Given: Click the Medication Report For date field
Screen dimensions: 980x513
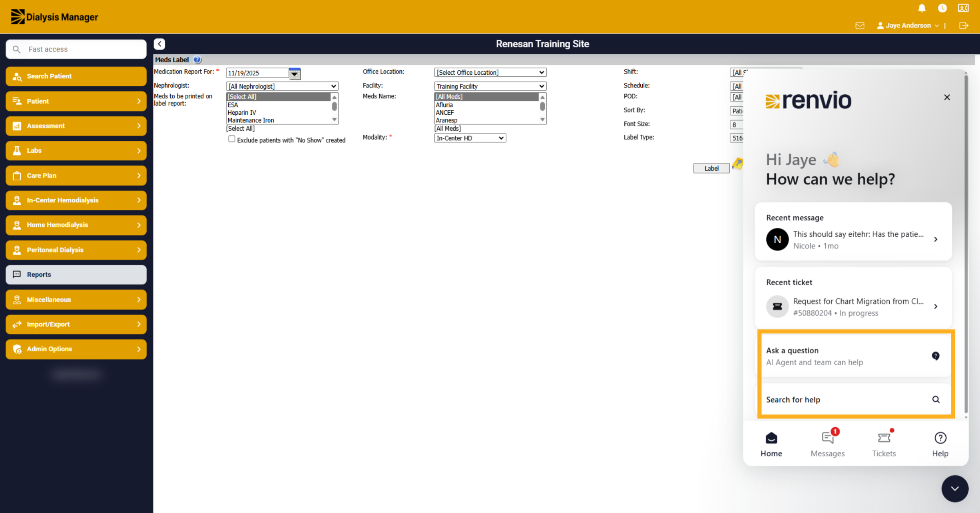Looking at the screenshot, I should point(257,73).
